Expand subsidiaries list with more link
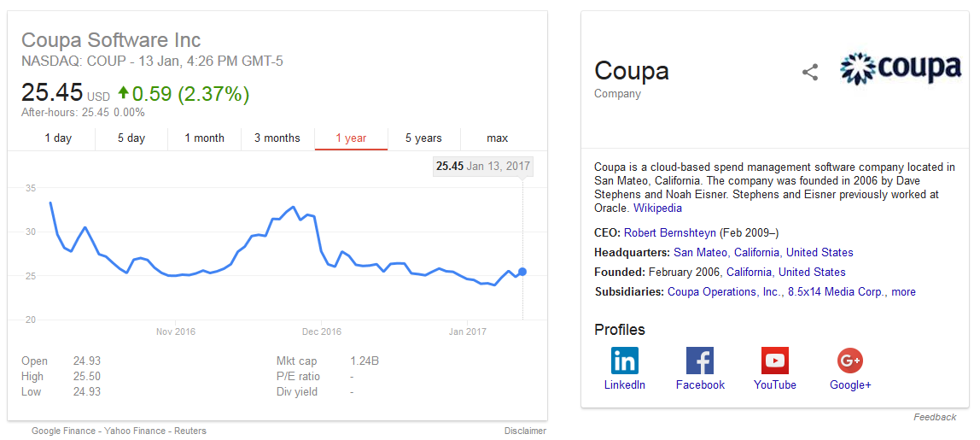The width and height of the screenshot is (980, 440). click(903, 291)
